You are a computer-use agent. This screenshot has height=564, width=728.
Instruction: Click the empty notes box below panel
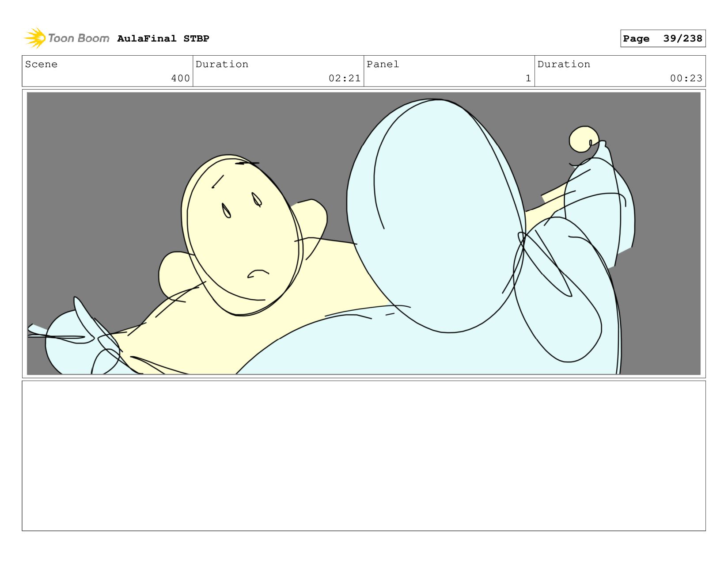pos(364,456)
